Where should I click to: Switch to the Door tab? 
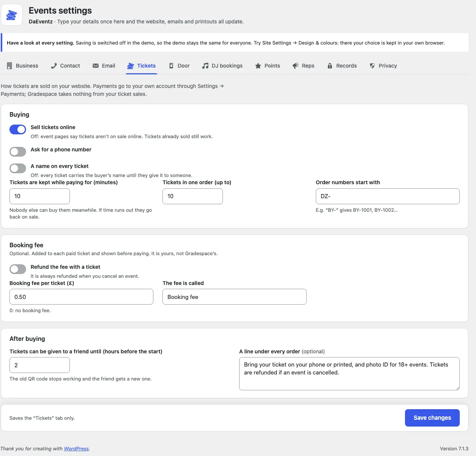pyautogui.click(x=179, y=66)
